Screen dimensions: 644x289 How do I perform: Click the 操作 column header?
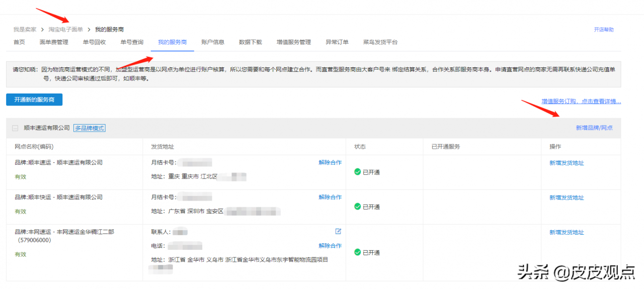(x=555, y=147)
